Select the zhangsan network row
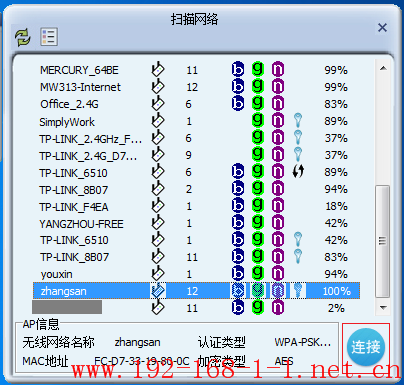This screenshot has height=385, width=404. click(196, 291)
